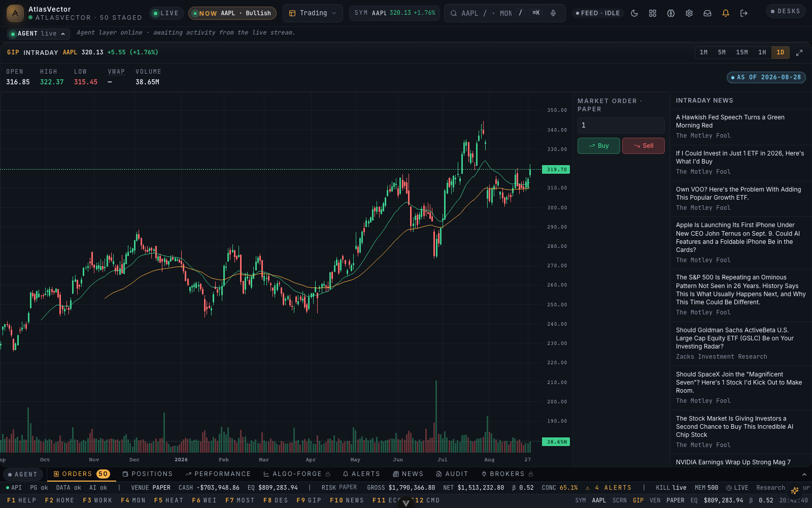Click the microphone voice input icon
The image size is (812, 508).
[x=553, y=13]
